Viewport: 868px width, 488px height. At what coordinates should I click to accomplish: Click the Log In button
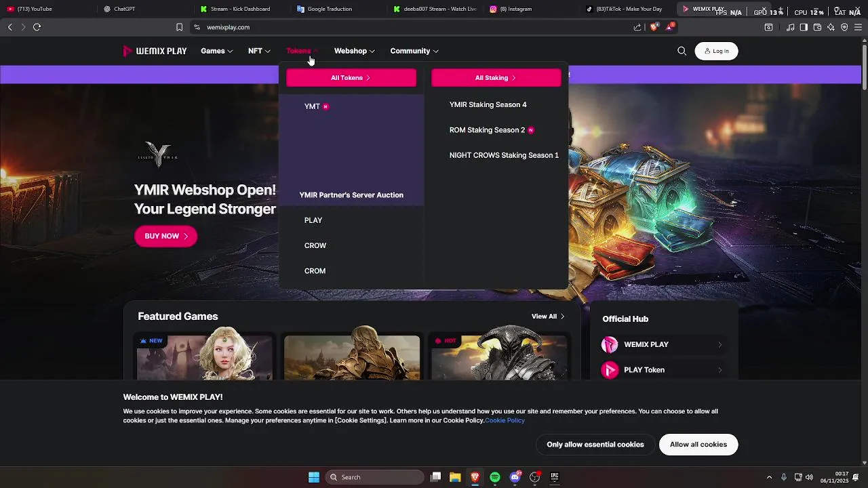(x=716, y=51)
